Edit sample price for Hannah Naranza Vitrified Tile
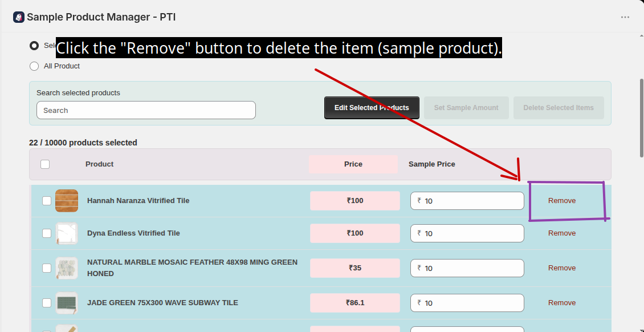 [x=467, y=201]
